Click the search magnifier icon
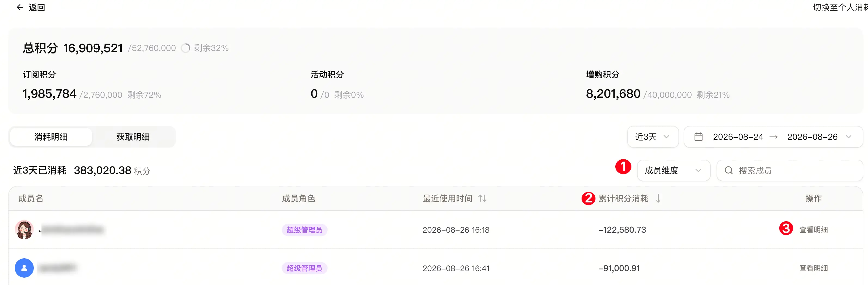 tap(729, 170)
